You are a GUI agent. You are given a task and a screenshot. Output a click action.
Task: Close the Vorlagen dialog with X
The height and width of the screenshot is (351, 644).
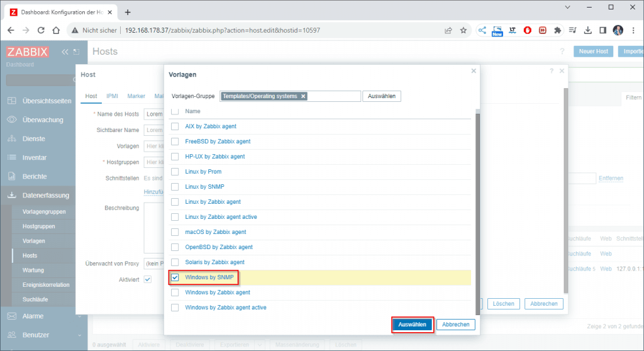pyautogui.click(x=474, y=72)
